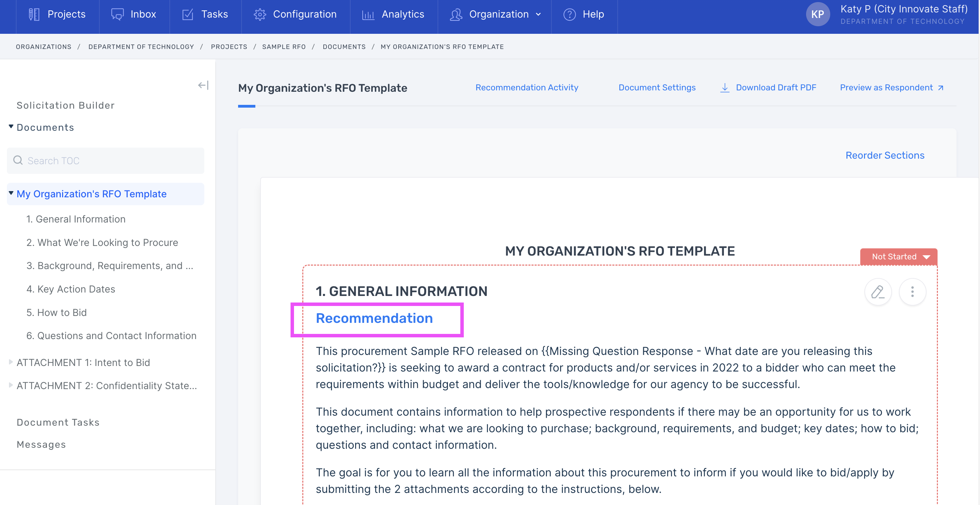Click the Organization people icon
980x505 pixels.
(456, 14)
